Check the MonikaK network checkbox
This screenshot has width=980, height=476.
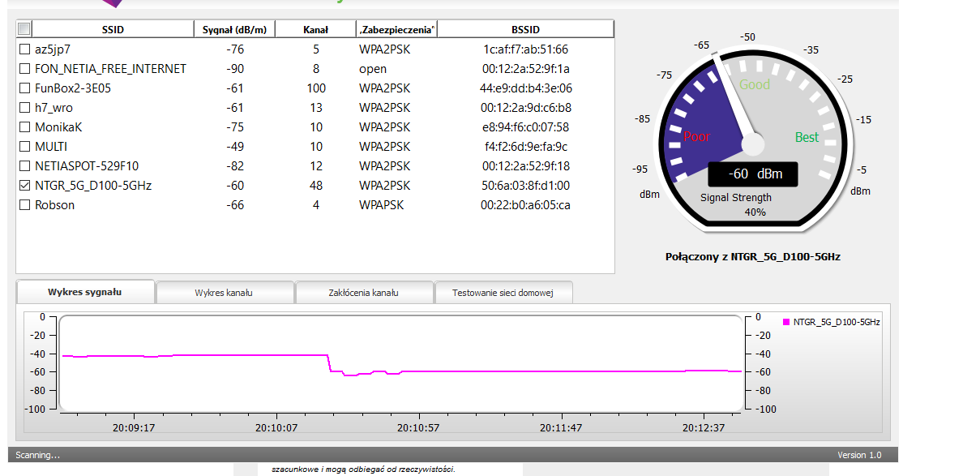[24, 127]
